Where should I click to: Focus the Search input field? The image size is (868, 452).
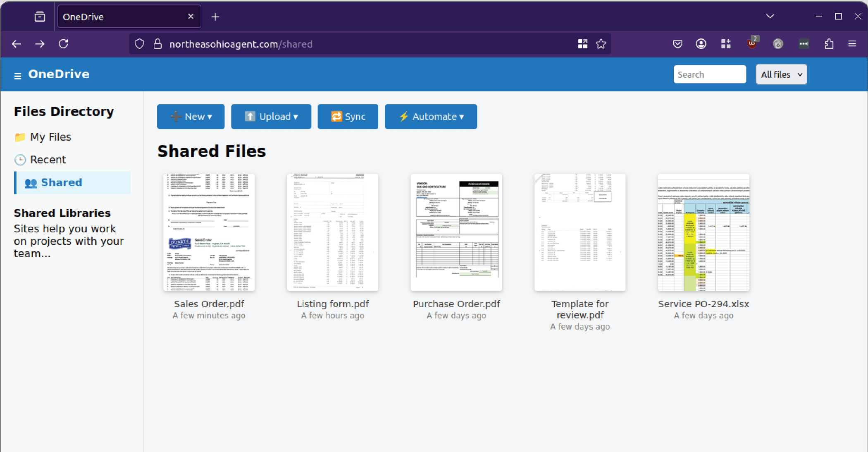click(709, 74)
